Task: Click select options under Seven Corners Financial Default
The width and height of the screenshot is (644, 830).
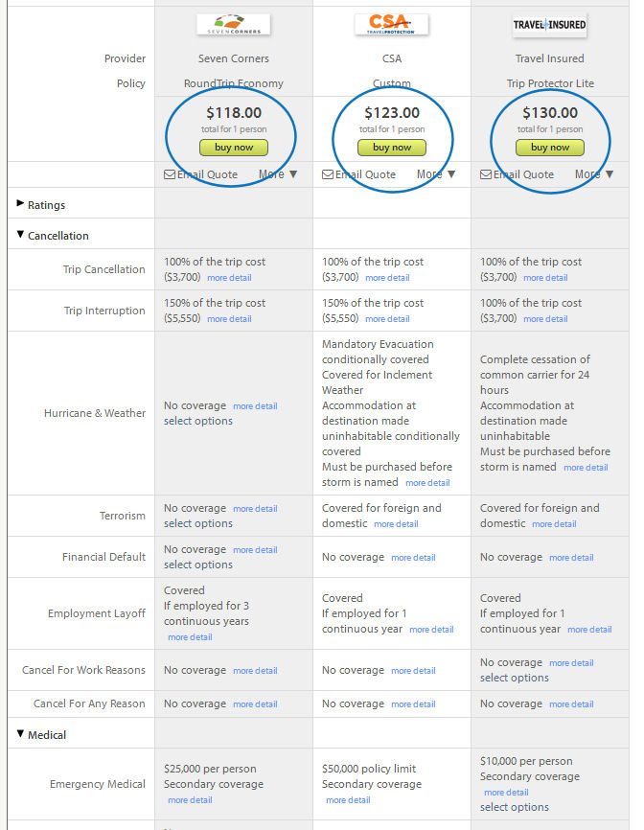Action: [198, 565]
